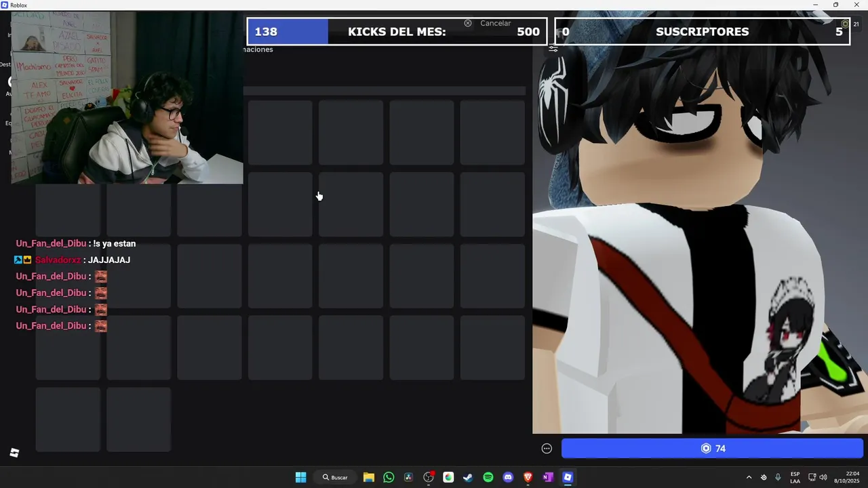
Task: Open the clock showing 22:04 8/10/2025
Action: point(847,477)
